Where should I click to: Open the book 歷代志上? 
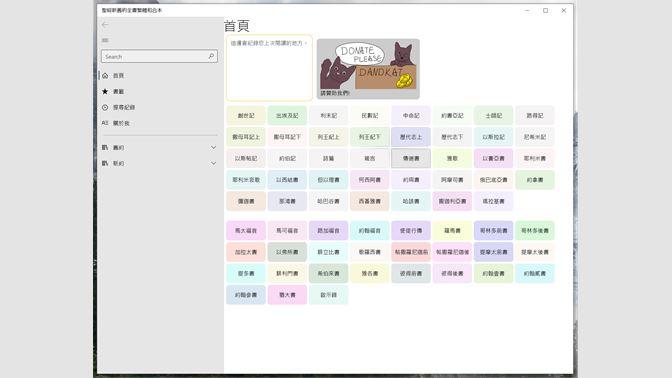[x=411, y=137]
